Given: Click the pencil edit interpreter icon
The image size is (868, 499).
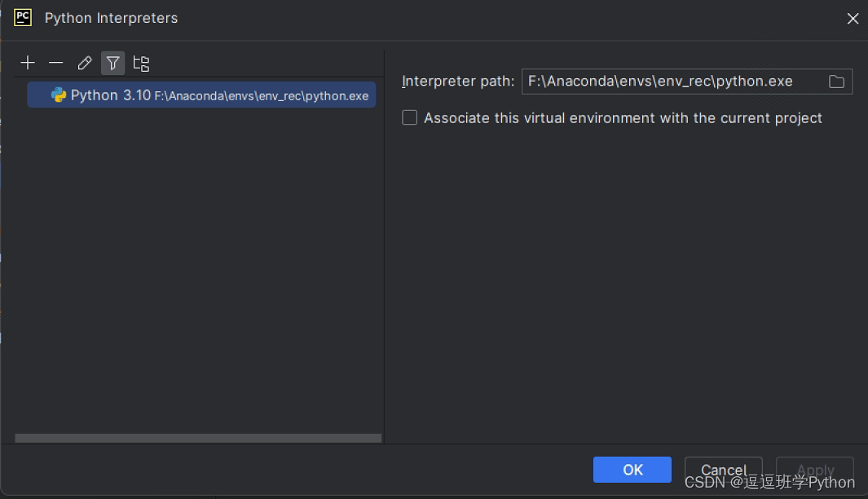Looking at the screenshot, I should click(84, 63).
